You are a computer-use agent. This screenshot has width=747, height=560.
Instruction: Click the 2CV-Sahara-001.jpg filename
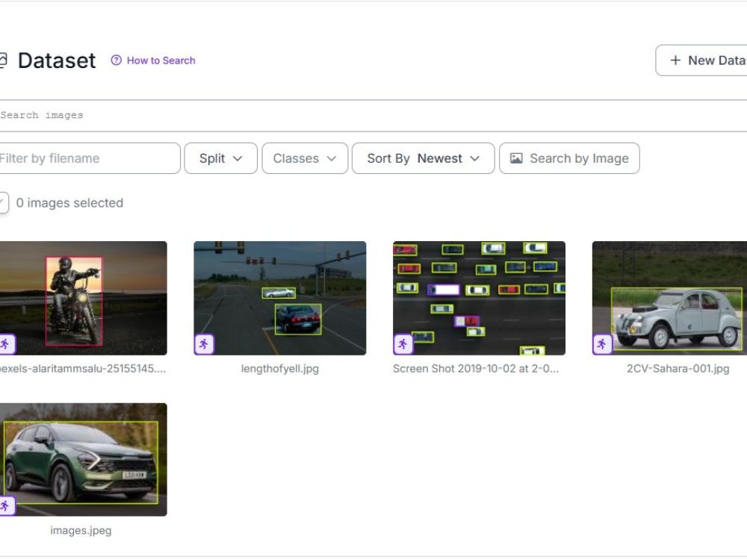pyautogui.click(x=678, y=369)
